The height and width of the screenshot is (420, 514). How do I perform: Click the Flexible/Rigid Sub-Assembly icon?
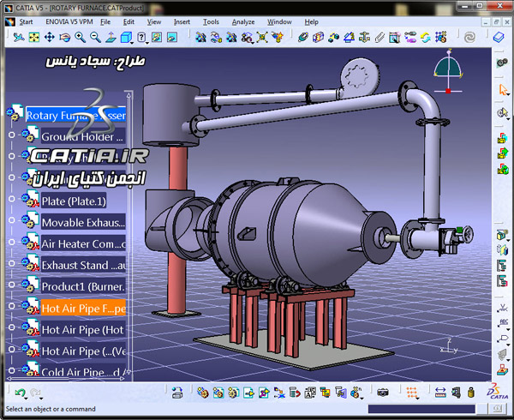(409, 38)
